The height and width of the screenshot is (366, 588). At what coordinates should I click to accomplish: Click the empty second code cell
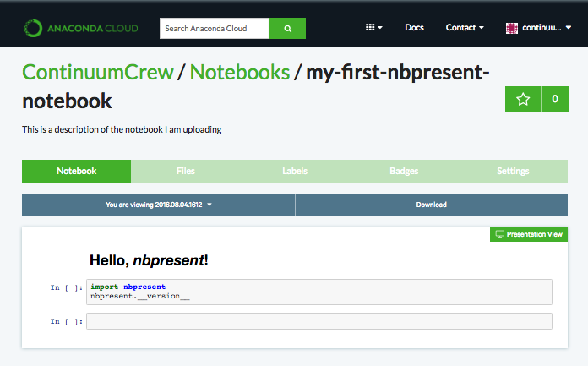[319, 321]
